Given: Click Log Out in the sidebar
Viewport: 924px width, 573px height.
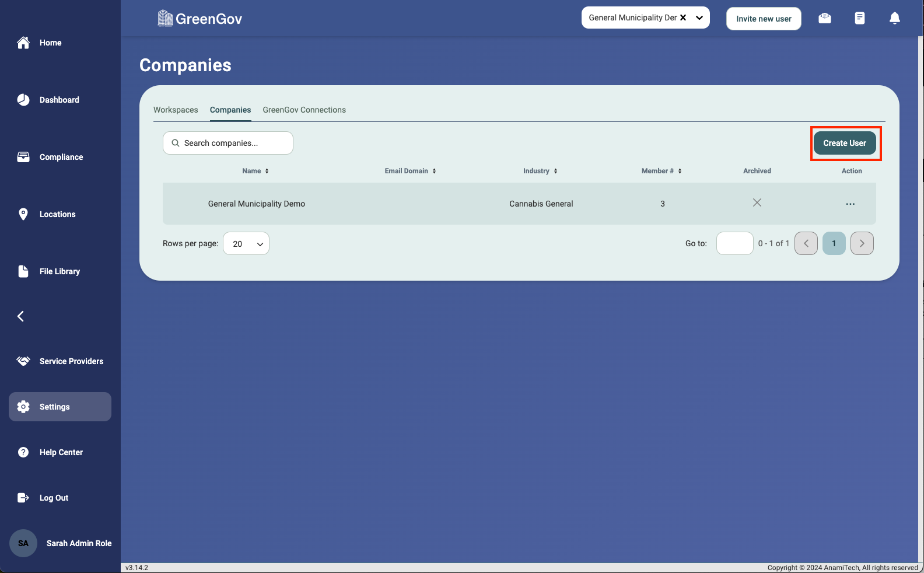Looking at the screenshot, I should click(x=54, y=498).
